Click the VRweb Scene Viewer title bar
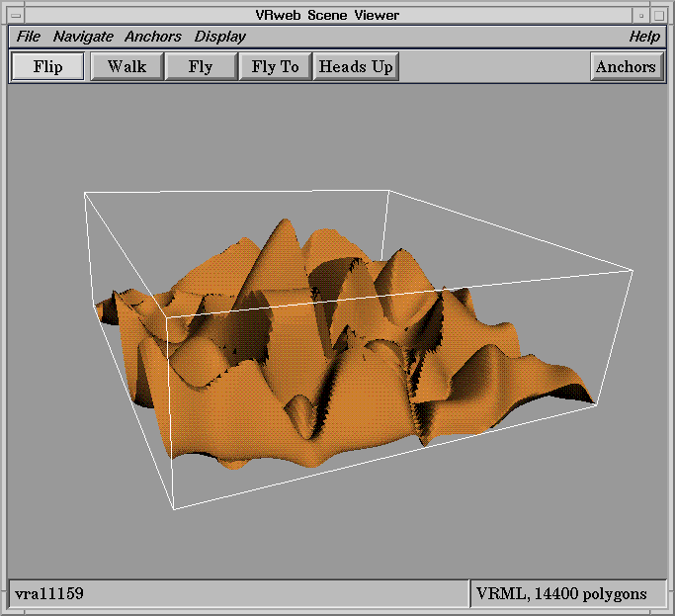This screenshot has width=675, height=616. 328,16
